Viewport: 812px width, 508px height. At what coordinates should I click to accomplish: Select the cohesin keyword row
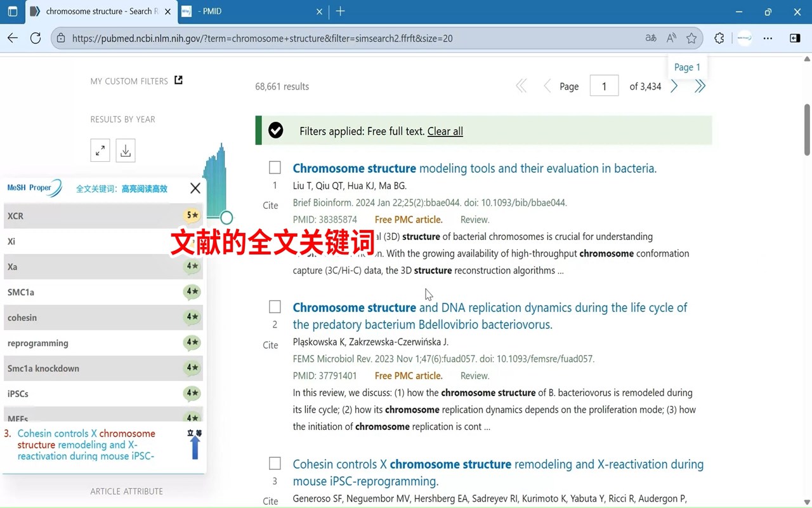(x=103, y=317)
